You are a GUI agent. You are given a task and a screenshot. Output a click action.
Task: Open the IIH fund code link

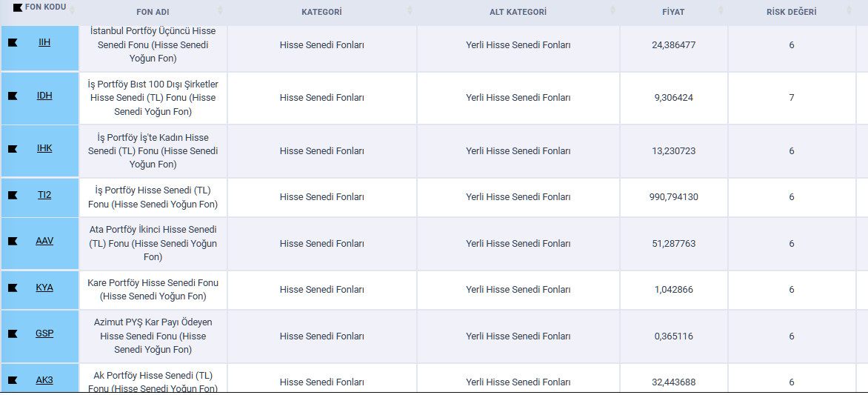click(44, 42)
